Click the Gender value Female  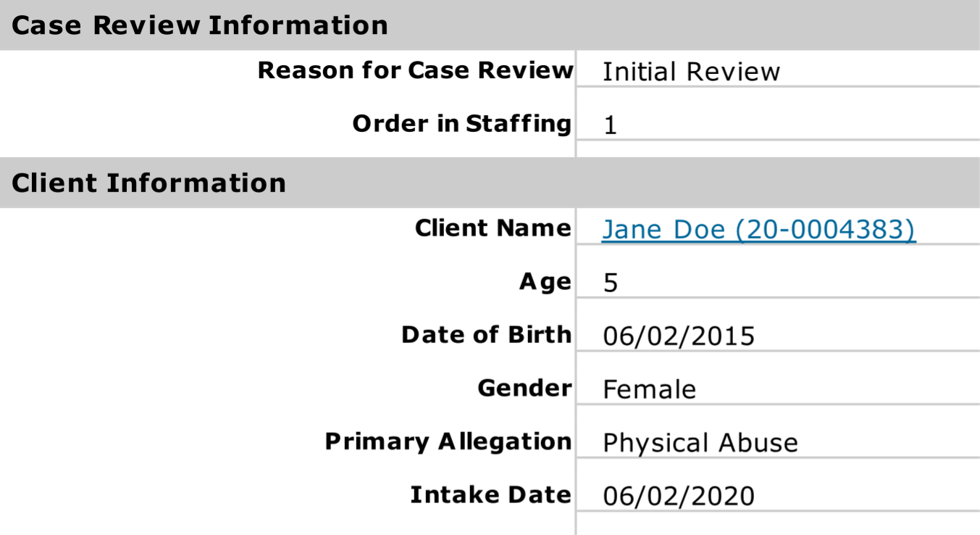pos(649,390)
